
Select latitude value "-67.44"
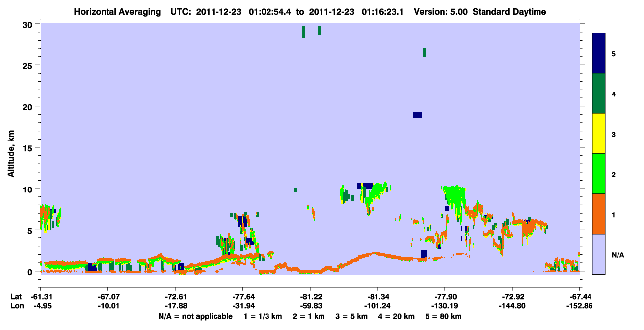(x=579, y=297)
